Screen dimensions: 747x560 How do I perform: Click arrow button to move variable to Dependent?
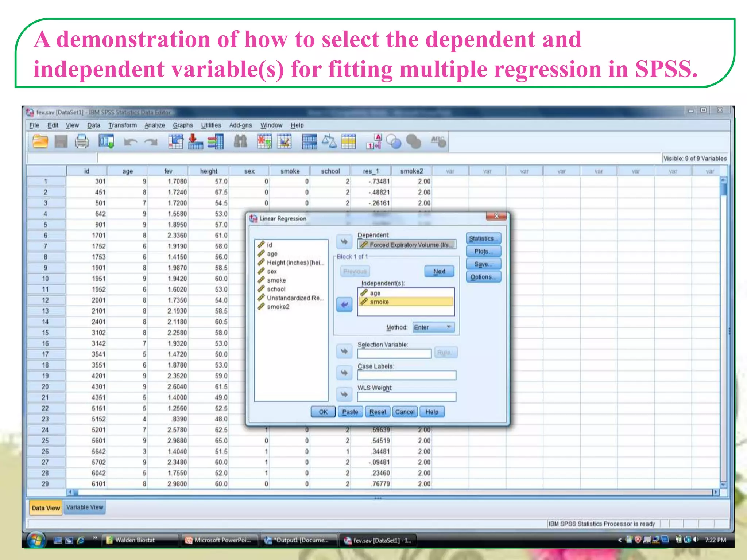[344, 241]
